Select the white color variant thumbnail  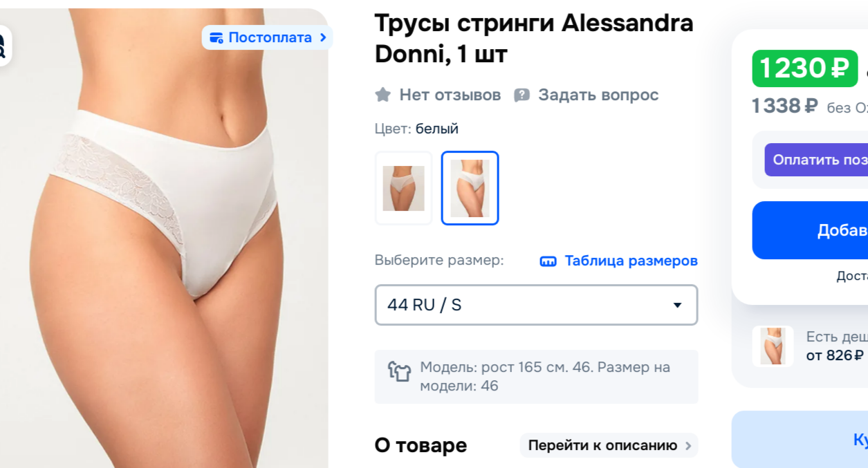click(x=470, y=188)
